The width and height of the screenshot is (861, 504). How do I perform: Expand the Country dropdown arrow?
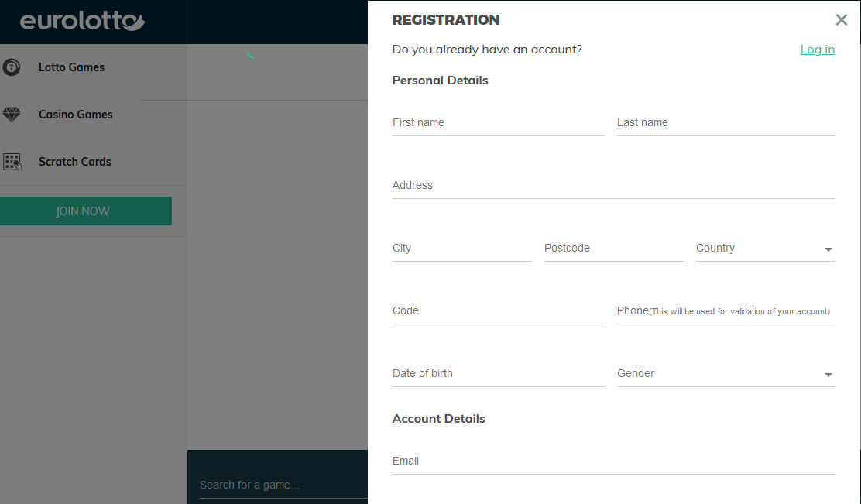click(828, 249)
